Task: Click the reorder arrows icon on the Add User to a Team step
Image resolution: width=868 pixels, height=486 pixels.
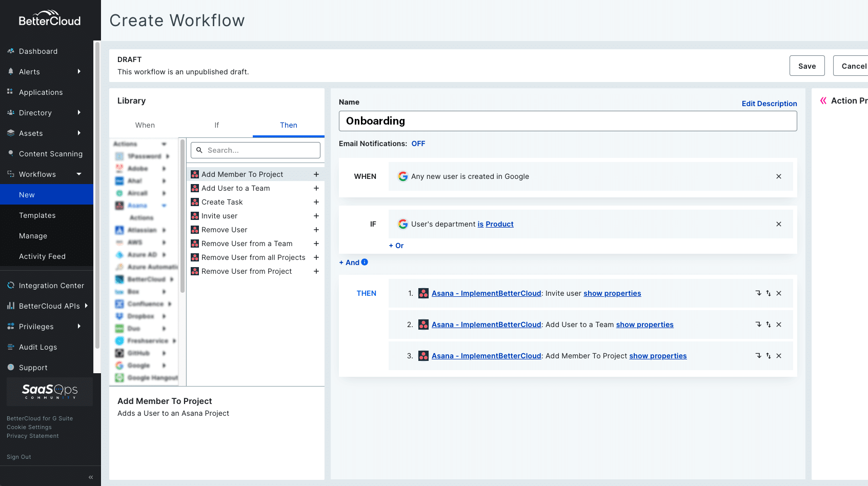Action: pyautogui.click(x=769, y=325)
